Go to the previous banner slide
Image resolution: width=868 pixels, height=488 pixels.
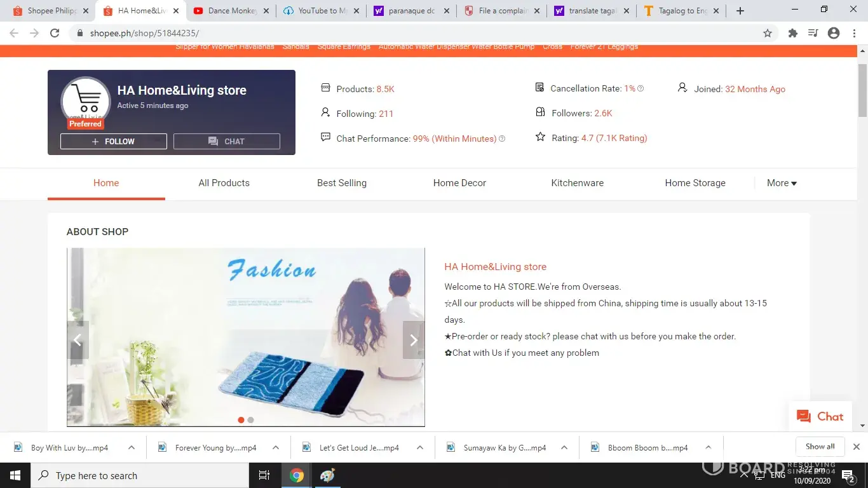[78, 340]
